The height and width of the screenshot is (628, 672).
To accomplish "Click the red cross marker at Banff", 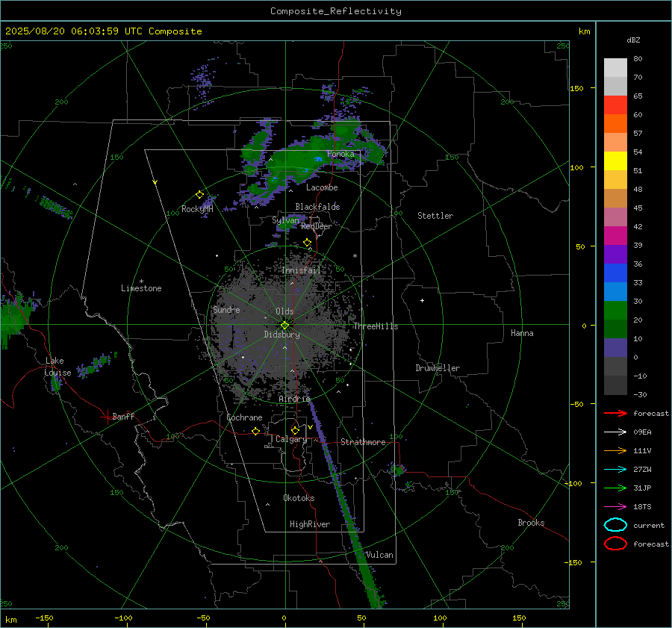I will (x=107, y=417).
